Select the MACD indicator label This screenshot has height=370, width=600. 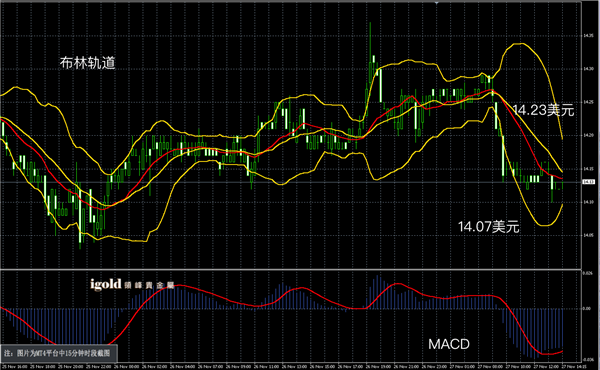click(449, 344)
